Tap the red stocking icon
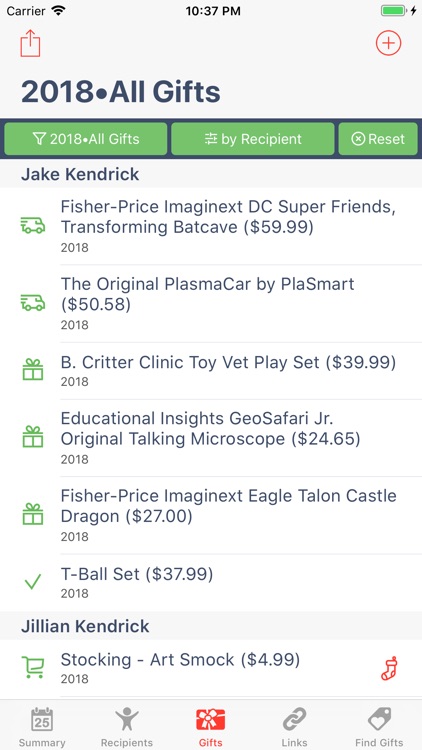The height and width of the screenshot is (750, 422). click(x=389, y=668)
